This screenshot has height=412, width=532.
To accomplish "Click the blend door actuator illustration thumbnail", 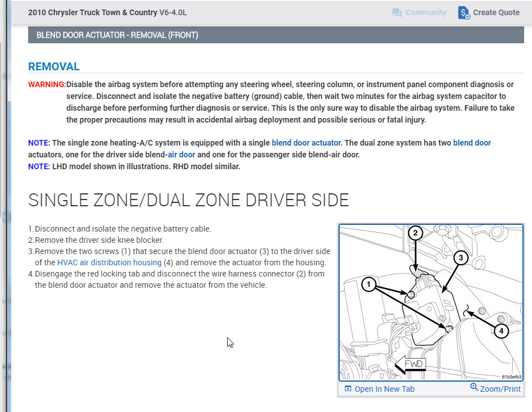I will click(431, 302).
